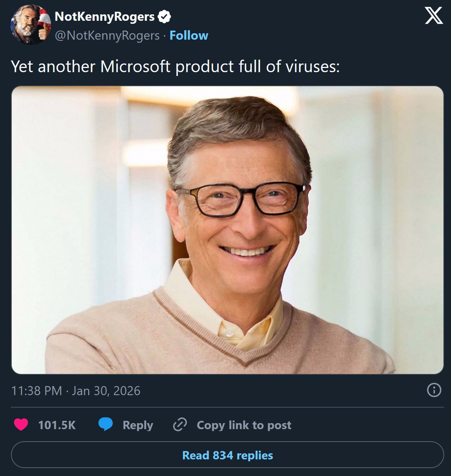Image resolution: width=451 pixels, height=476 pixels.
Task: Open the circled info icon
Action: 434,390
